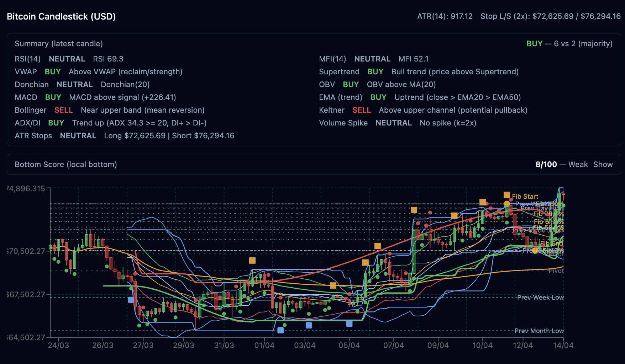Click the yellow circle marker under Fib Start
625x364 pixels.
[506, 204]
